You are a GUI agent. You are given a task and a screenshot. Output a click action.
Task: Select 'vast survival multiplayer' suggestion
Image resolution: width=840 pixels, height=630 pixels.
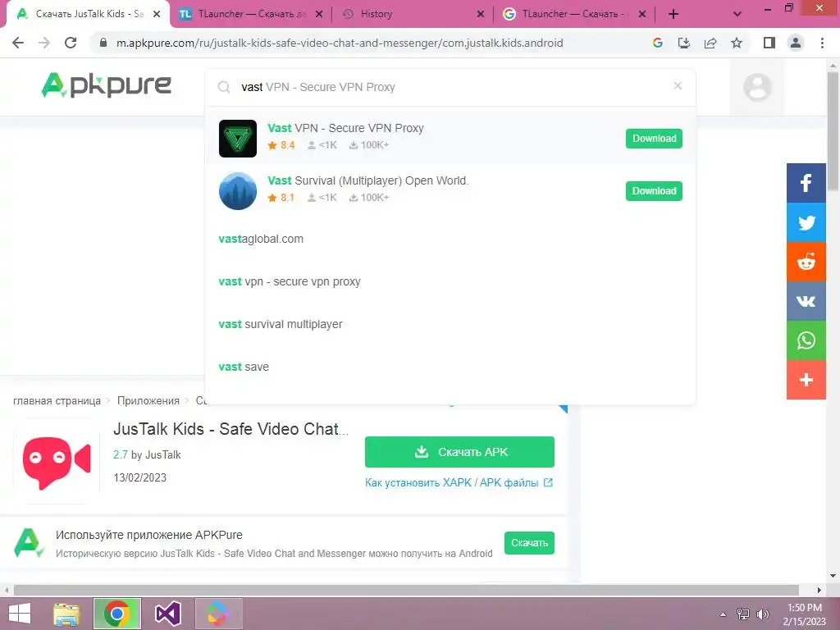pyautogui.click(x=281, y=324)
